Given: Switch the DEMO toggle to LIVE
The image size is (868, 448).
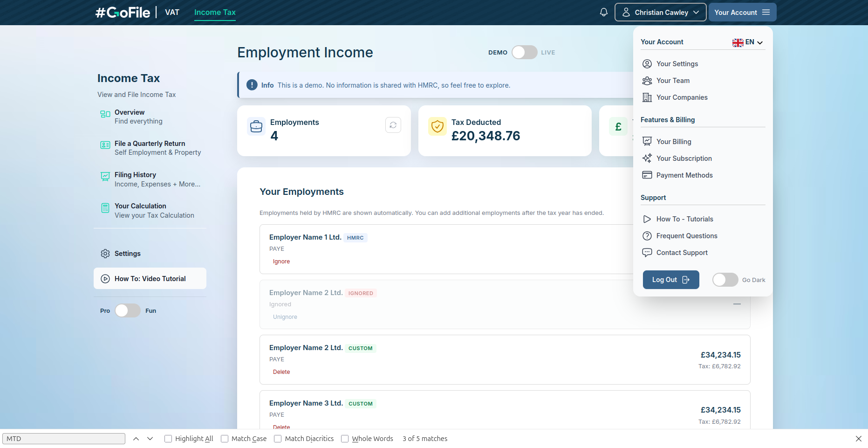Looking at the screenshot, I should pos(524,52).
